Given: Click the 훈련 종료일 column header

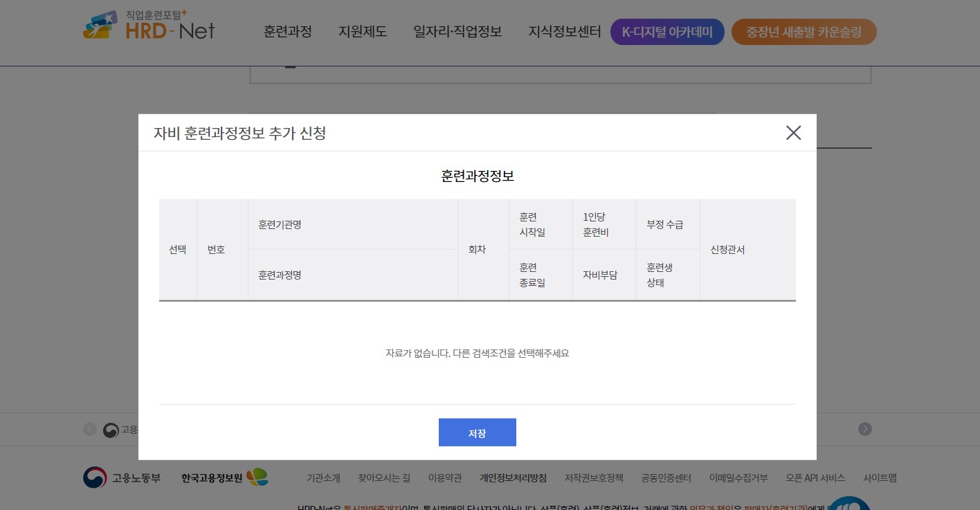Looking at the screenshot, I should (541, 275).
